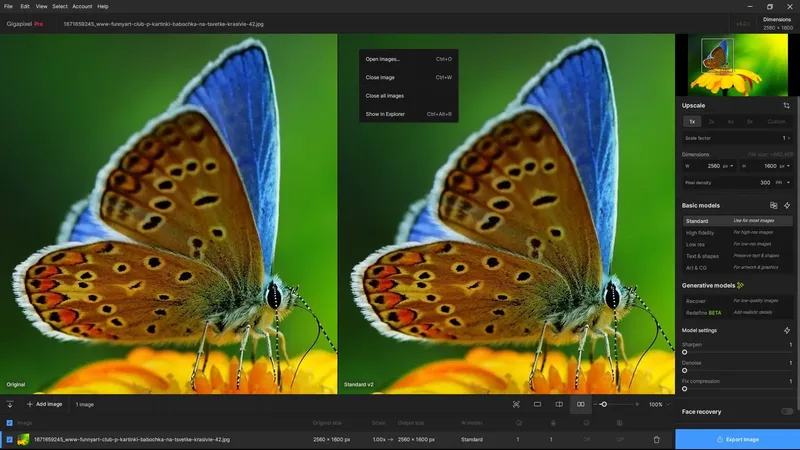Toggle the select-all checkbox in the list header
Screen dimensions: 800x450
click(9, 423)
